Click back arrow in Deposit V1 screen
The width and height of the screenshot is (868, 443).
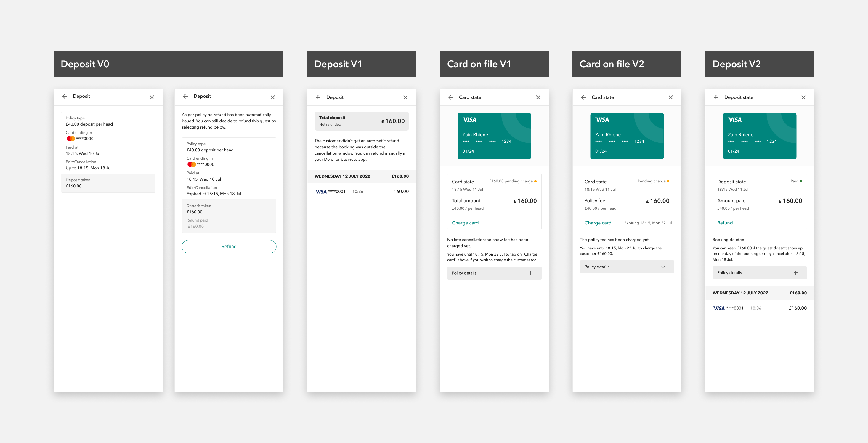click(318, 97)
